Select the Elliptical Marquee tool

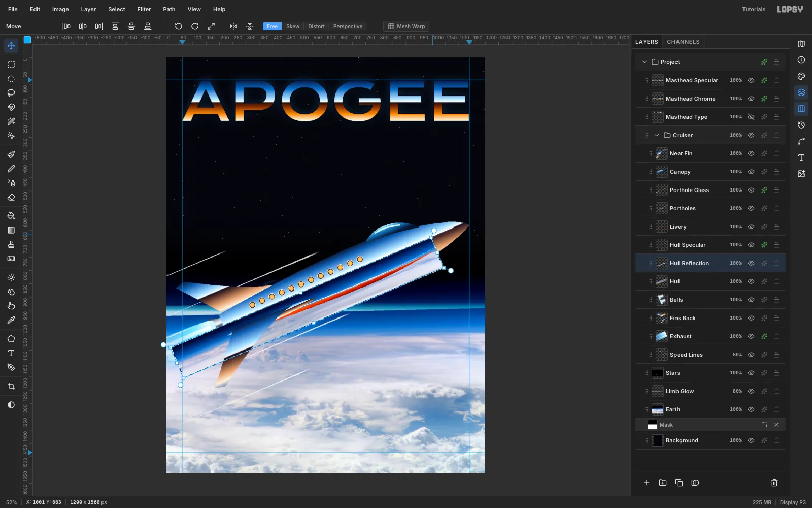pyautogui.click(x=11, y=79)
